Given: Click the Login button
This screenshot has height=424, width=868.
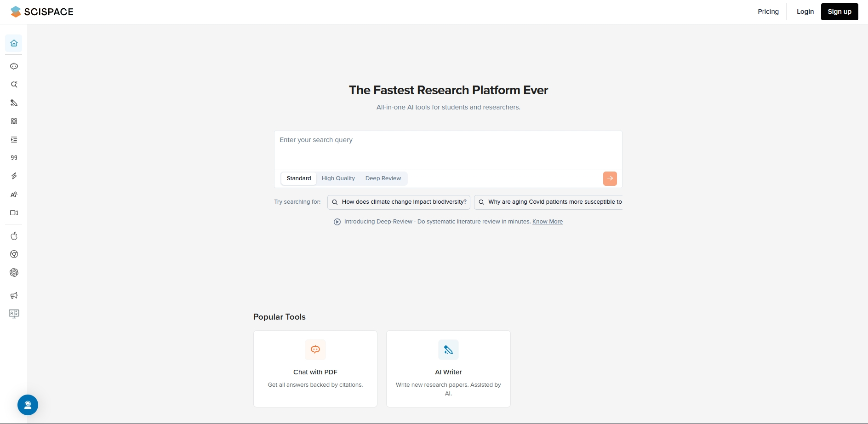Looking at the screenshot, I should [805, 11].
